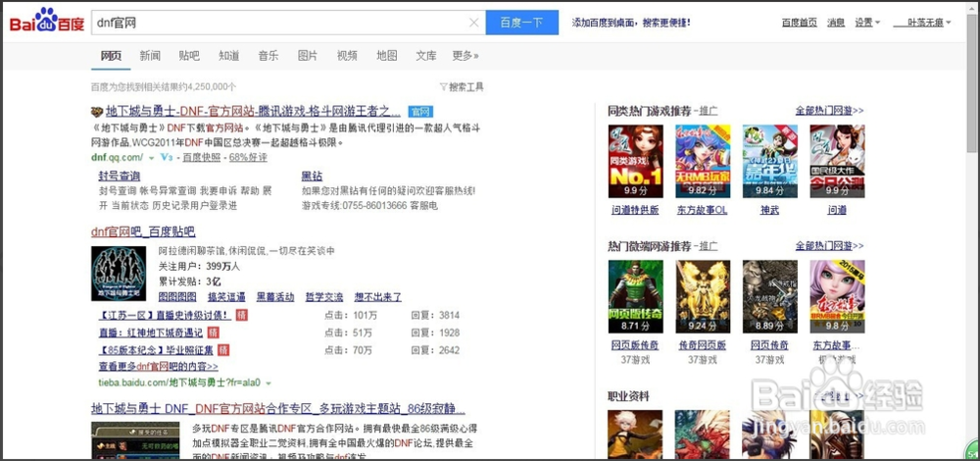Open the 网页传奇 8.89分 cover image
Screen dimensions: 980x461
[x=770, y=296]
